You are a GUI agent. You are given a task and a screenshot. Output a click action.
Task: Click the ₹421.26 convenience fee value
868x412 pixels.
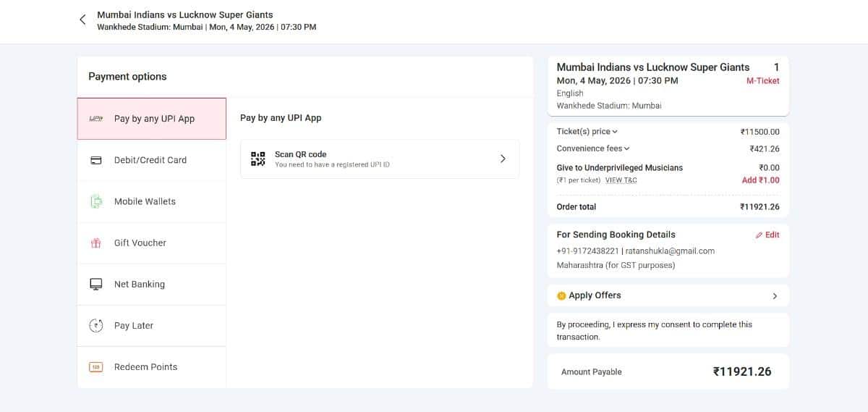[765, 148]
